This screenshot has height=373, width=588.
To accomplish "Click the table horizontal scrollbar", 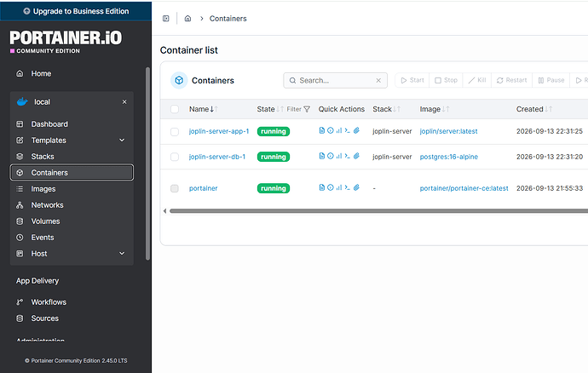I will click(x=378, y=211).
